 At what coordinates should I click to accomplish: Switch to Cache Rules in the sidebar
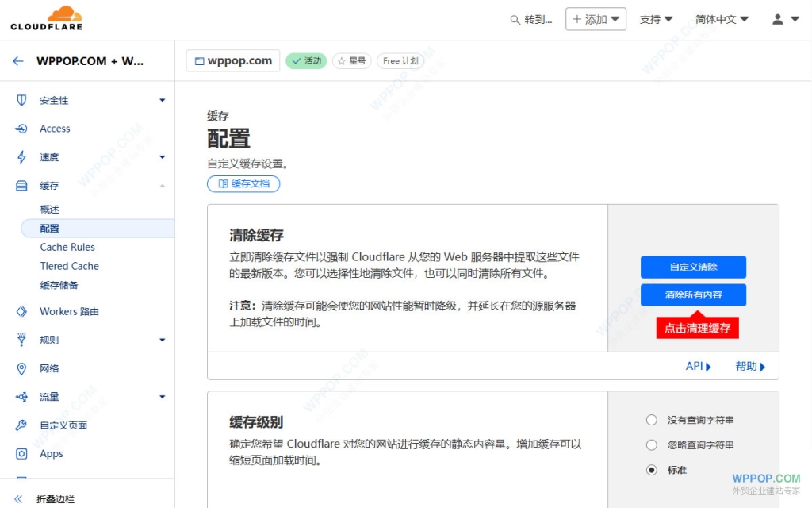click(66, 247)
